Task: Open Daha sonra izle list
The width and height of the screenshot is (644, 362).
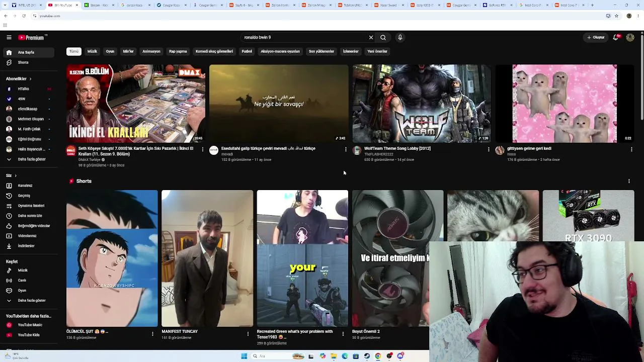Action: point(29,216)
